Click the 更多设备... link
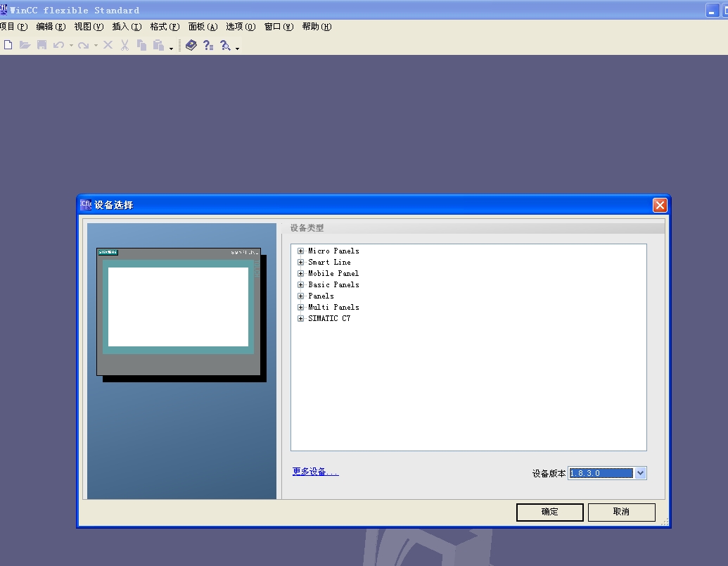Image resolution: width=728 pixels, height=566 pixels. 315,472
